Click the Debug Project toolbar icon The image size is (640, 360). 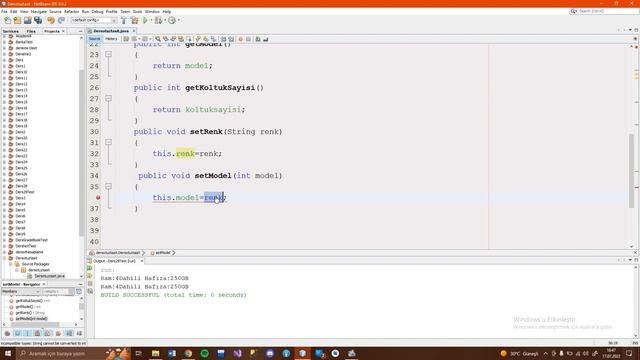[158, 20]
